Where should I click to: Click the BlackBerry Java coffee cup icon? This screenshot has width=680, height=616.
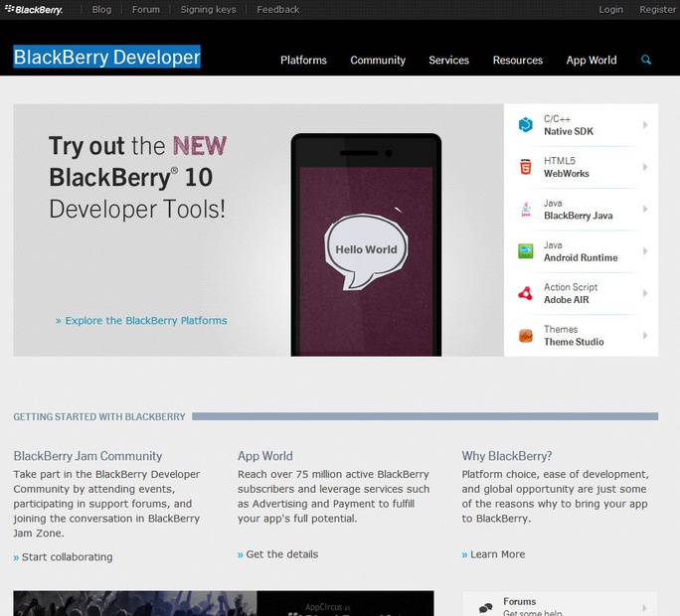point(526,209)
